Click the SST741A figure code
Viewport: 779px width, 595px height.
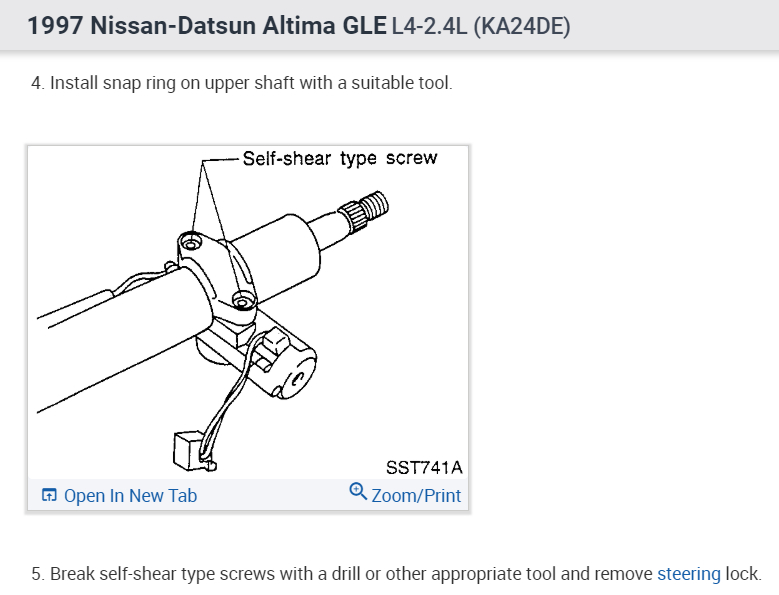[x=424, y=467]
